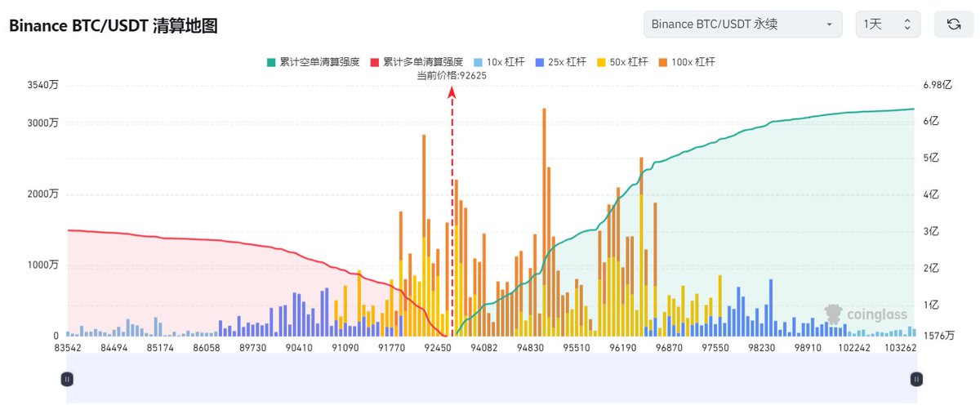Toggle 累计空单清算强度 legend item
The height and width of the screenshot is (410, 980).
coord(312,62)
